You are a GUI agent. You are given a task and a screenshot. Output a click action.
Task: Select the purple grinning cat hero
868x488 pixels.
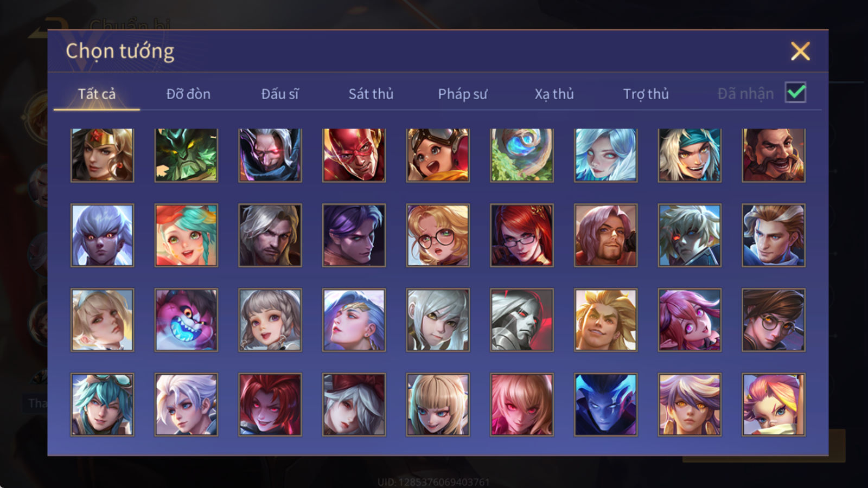pyautogui.click(x=186, y=320)
